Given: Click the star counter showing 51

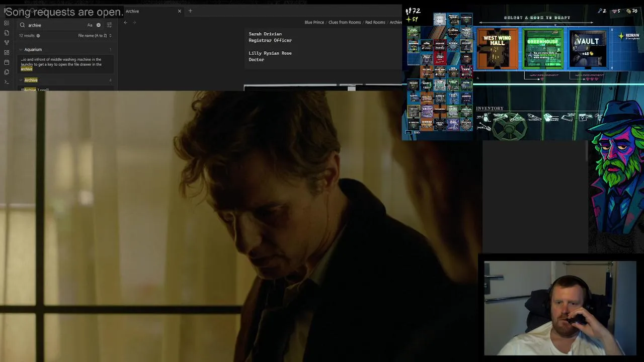Looking at the screenshot, I should [413, 19].
